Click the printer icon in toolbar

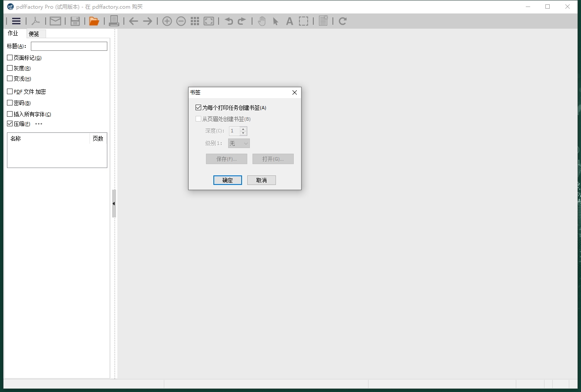pos(114,21)
